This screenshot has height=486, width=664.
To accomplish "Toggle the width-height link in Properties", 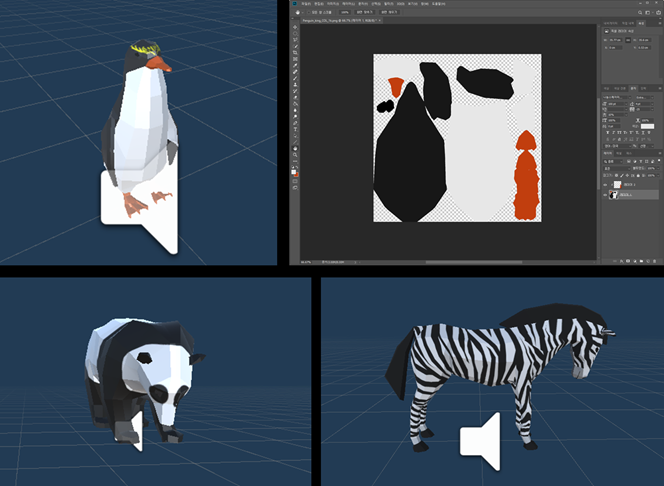I will tap(628, 40).
